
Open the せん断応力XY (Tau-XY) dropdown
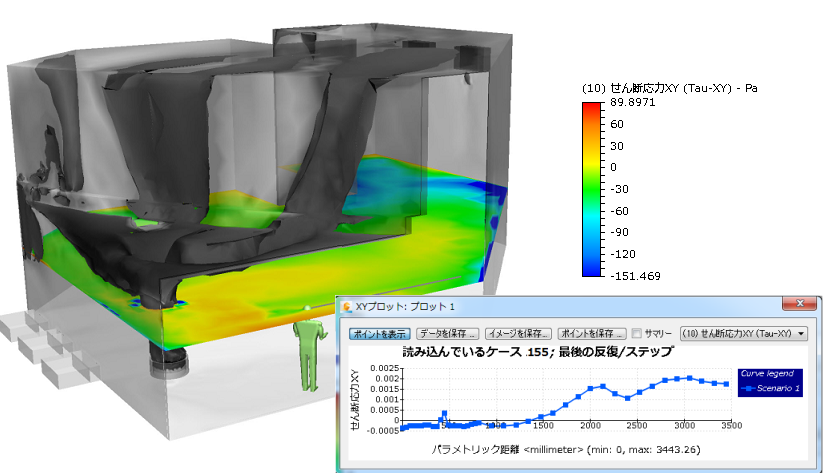click(744, 334)
